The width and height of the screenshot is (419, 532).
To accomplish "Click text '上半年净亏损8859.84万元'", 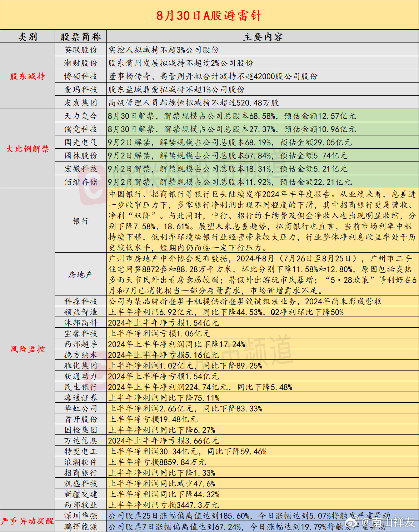I will [x=157, y=462].
